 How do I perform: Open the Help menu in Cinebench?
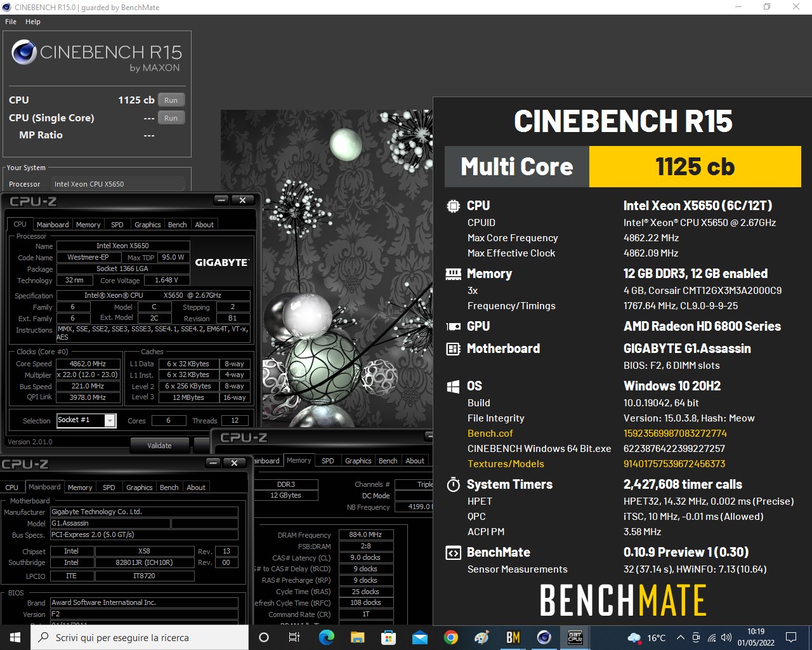pos(33,22)
